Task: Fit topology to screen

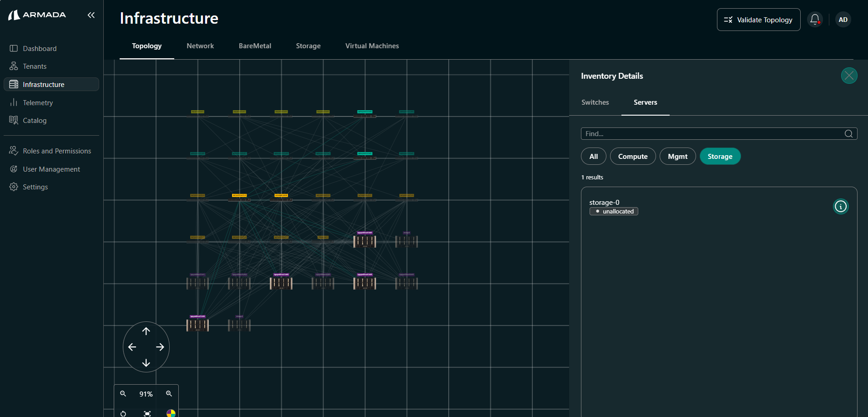Action: [147, 413]
